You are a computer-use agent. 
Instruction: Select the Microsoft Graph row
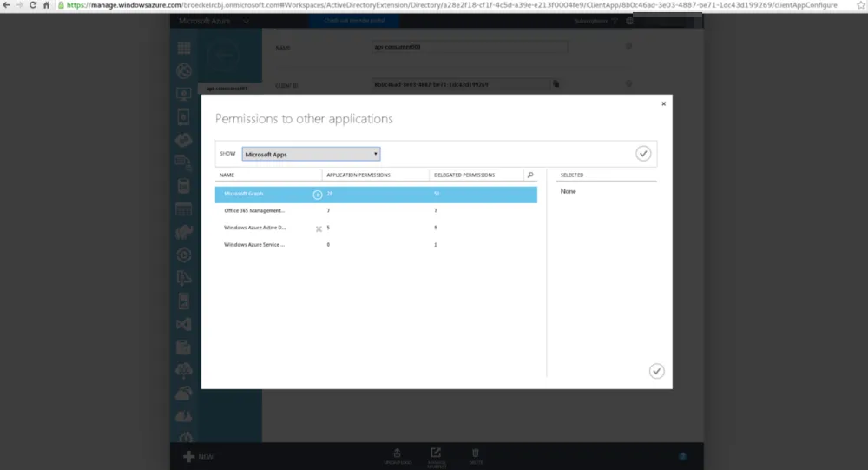point(376,195)
